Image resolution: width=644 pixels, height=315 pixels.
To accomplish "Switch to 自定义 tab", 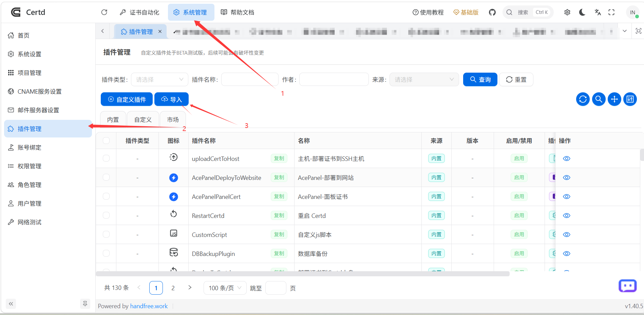I will 143,119.
